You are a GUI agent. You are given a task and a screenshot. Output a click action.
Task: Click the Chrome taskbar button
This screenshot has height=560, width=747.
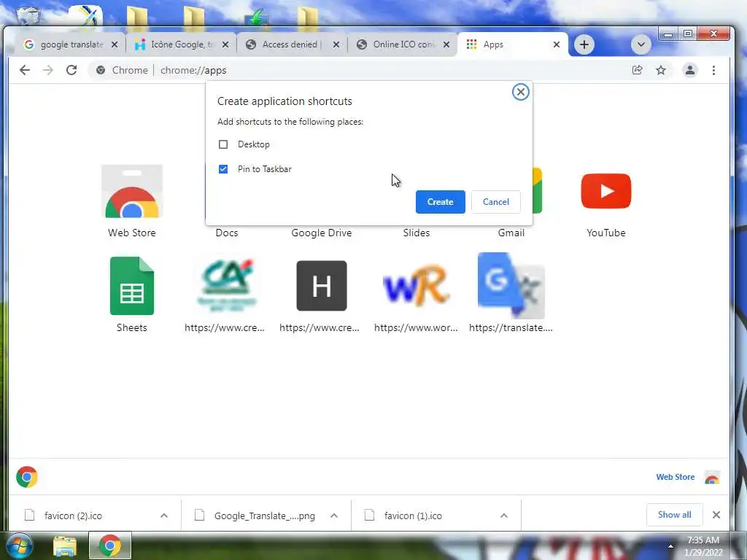click(110, 545)
